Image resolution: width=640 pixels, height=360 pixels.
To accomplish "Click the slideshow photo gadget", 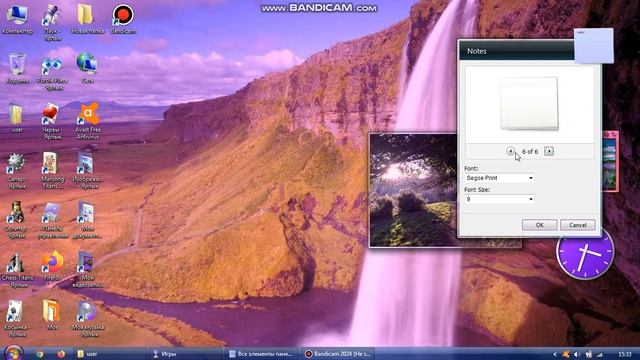I will pyautogui.click(x=413, y=190).
